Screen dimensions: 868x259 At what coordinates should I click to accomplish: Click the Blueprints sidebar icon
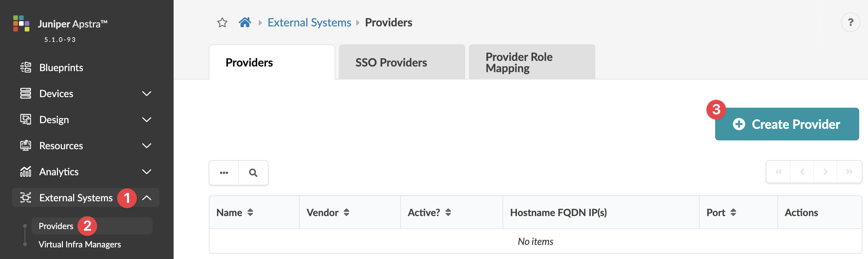coord(26,67)
